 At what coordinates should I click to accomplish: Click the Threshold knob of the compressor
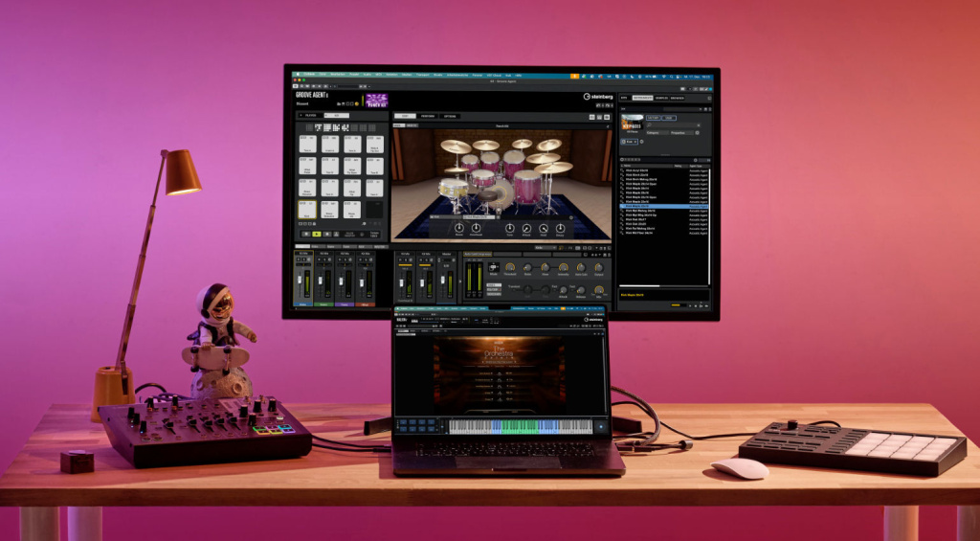pos(510,267)
